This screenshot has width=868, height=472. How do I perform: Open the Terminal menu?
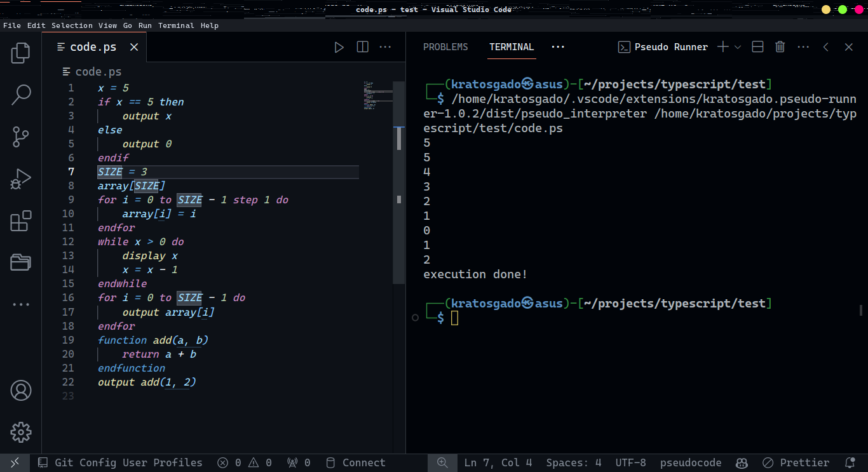176,25
